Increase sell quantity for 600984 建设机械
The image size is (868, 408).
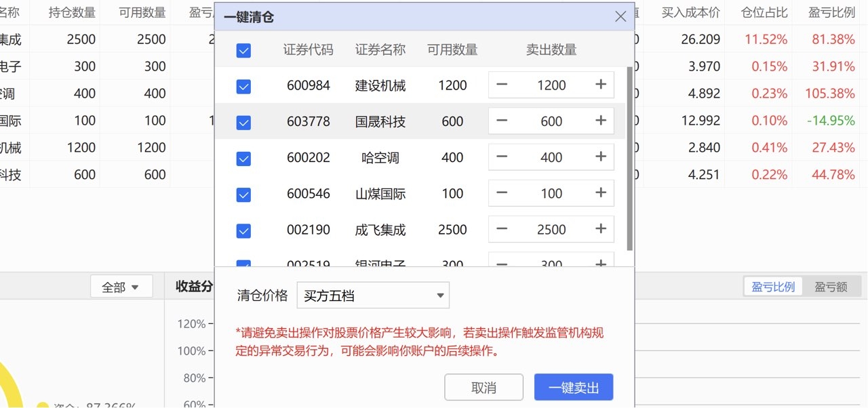click(600, 85)
